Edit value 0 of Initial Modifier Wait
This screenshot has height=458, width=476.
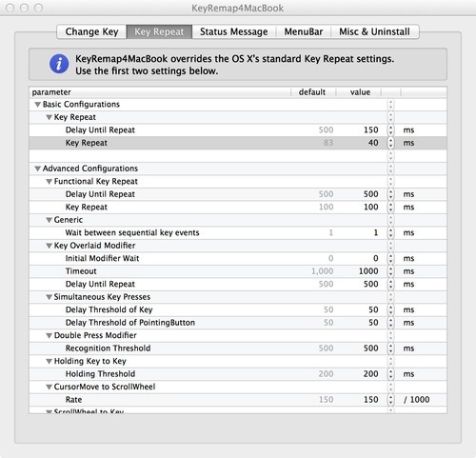click(x=376, y=258)
